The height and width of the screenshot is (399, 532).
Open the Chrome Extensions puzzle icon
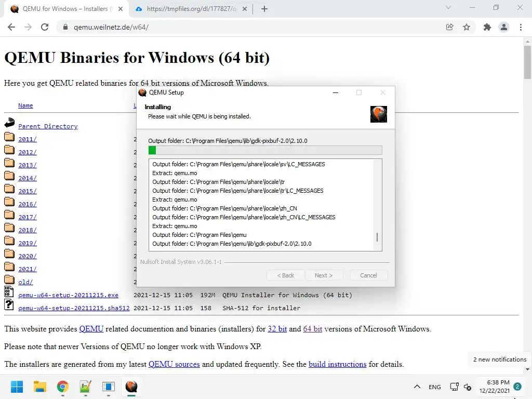(x=487, y=27)
